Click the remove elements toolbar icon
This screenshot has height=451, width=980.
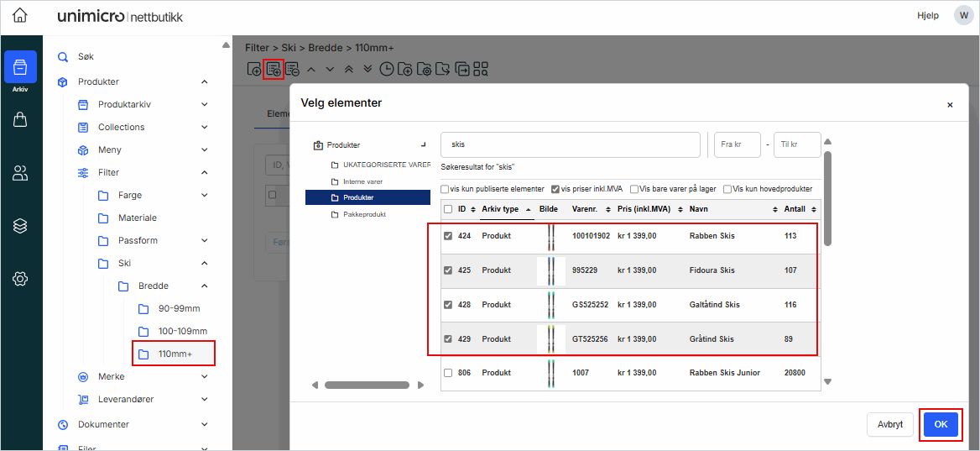coord(292,70)
